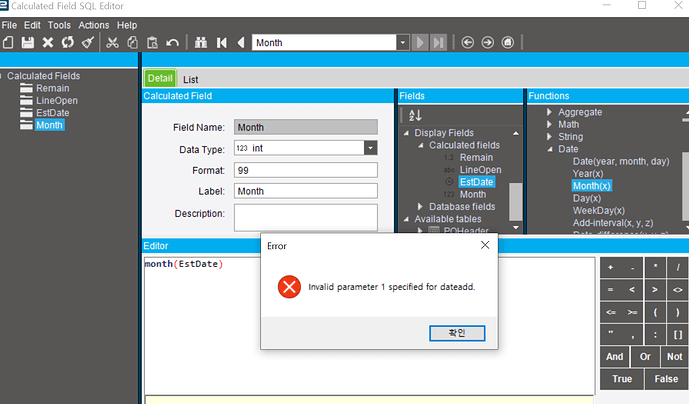The width and height of the screenshot is (689, 404).
Task: Open the Actions menu
Action: (x=94, y=25)
